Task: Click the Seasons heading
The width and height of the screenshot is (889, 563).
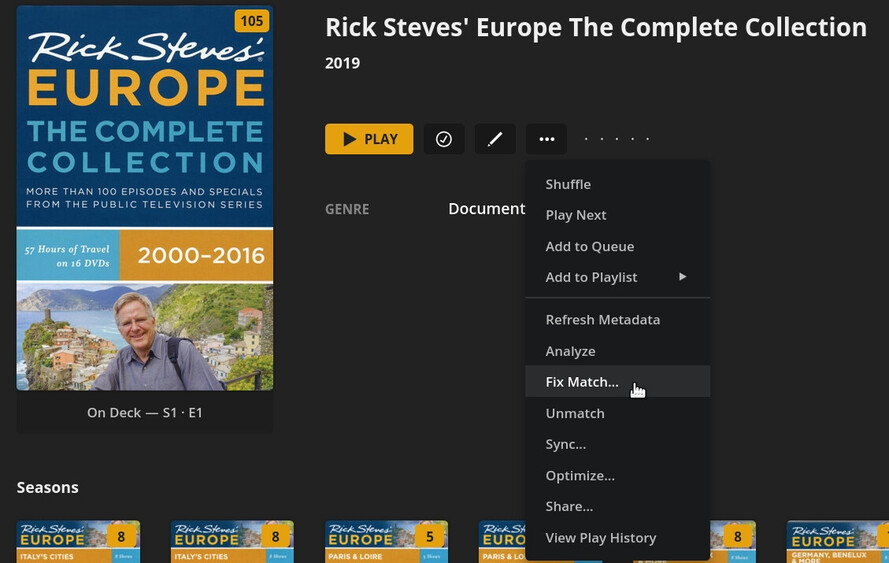Action: pyautogui.click(x=48, y=488)
